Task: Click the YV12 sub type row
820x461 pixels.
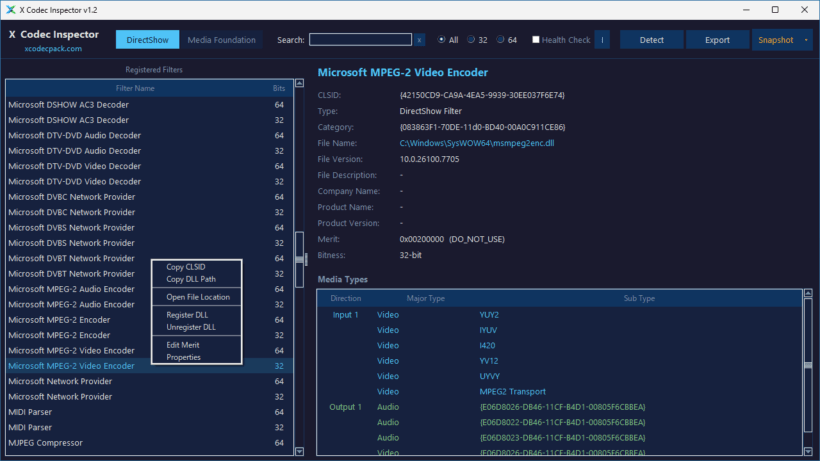Action: click(x=559, y=361)
